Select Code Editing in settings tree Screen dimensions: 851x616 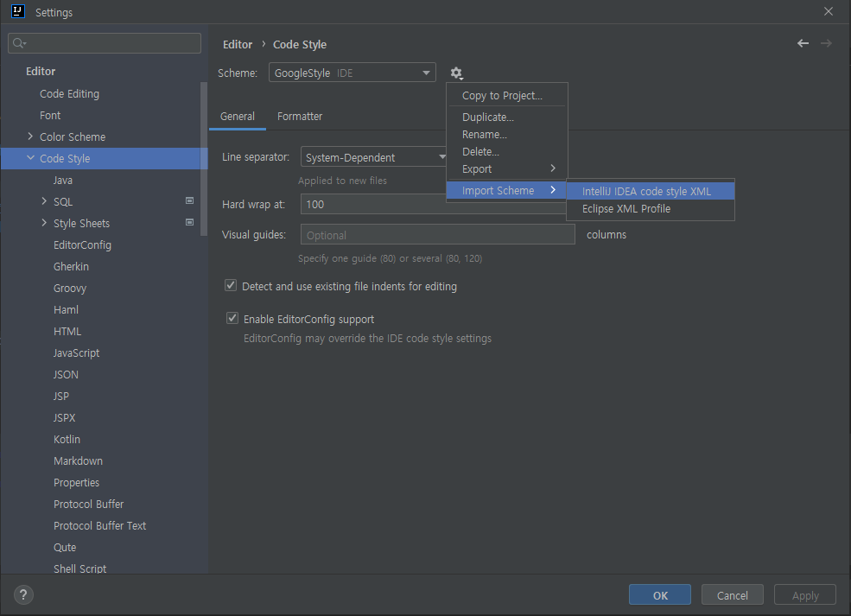tap(69, 94)
